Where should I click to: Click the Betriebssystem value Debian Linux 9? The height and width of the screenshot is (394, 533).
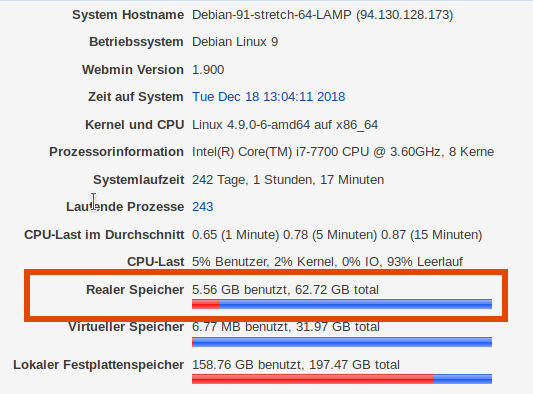tap(235, 42)
